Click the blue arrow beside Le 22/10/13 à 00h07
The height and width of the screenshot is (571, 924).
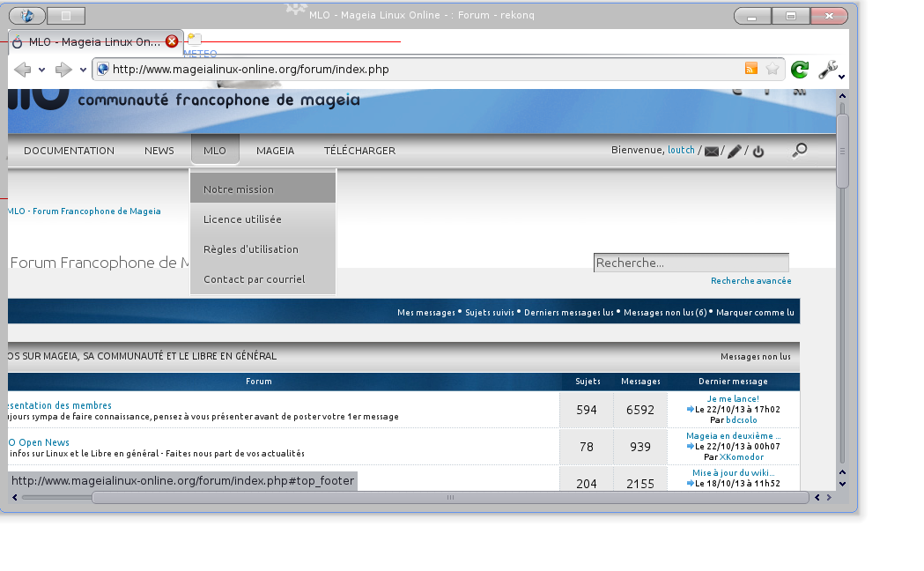pyautogui.click(x=690, y=446)
